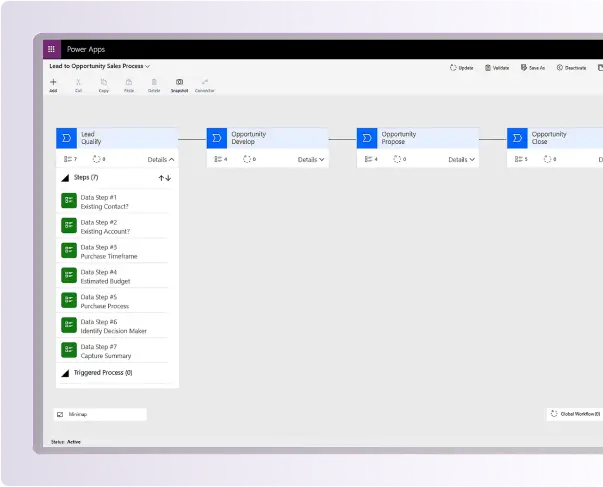Click workflow count icon in Lead Qualify
Screen dimensions: 603x487
[97, 159]
